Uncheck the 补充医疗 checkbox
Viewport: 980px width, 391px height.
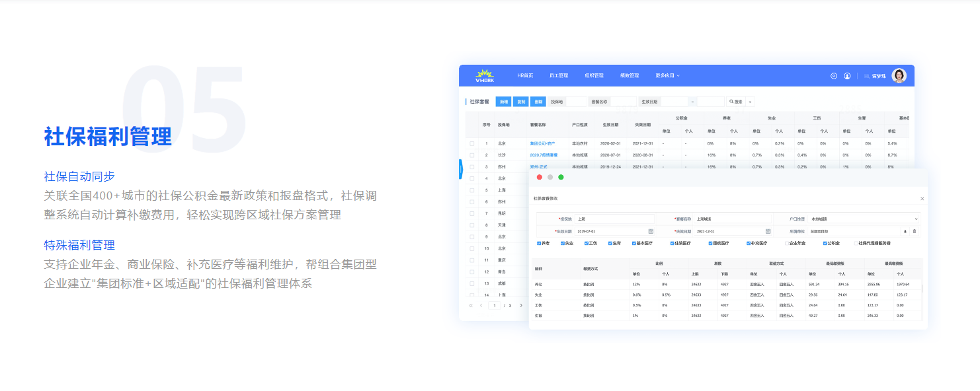[x=749, y=243]
